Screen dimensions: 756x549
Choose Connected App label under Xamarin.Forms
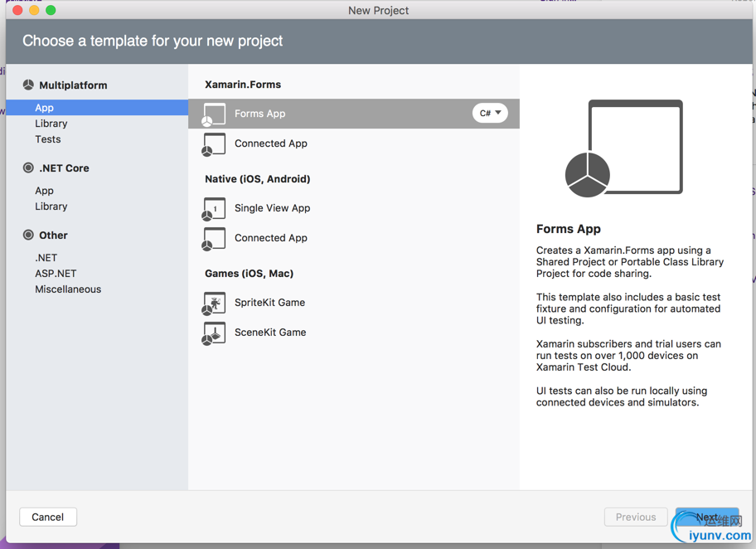(271, 143)
